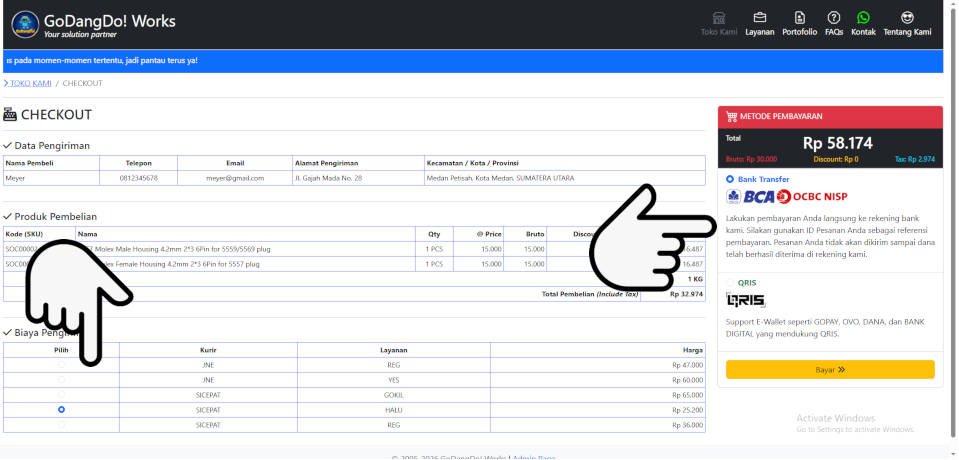Open the FAQs question mark icon

[x=833, y=18]
